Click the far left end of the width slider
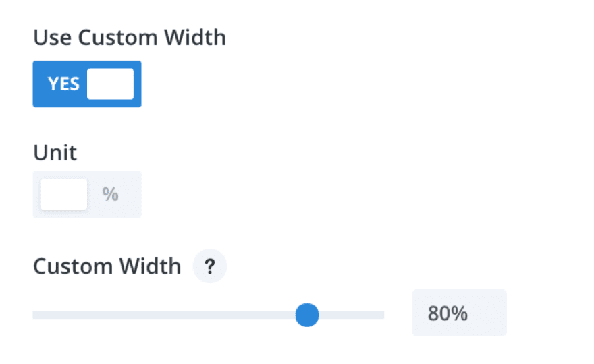The width and height of the screenshot is (594, 364). (x=35, y=315)
